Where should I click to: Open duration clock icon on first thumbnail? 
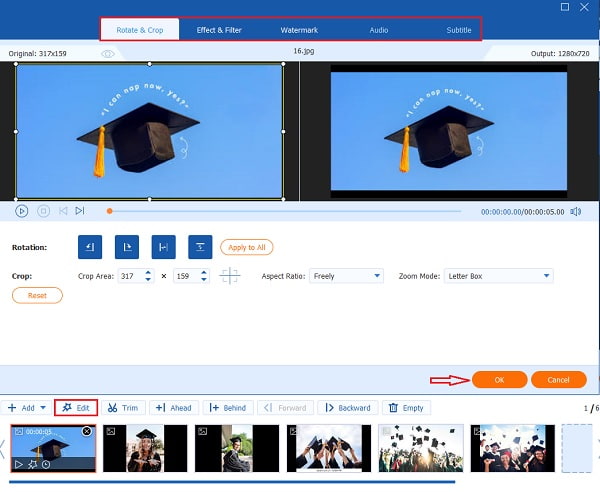tap(46, 464)
